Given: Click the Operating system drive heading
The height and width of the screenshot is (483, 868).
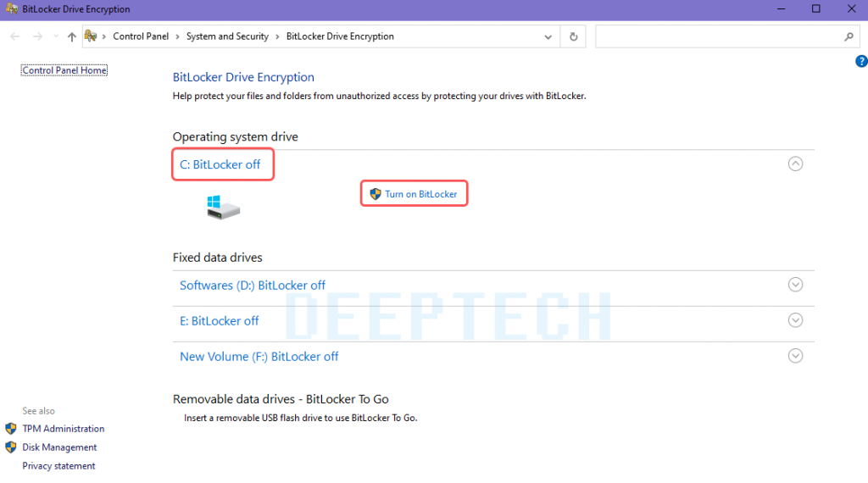Looking at the screenshot, I should 236,136.
